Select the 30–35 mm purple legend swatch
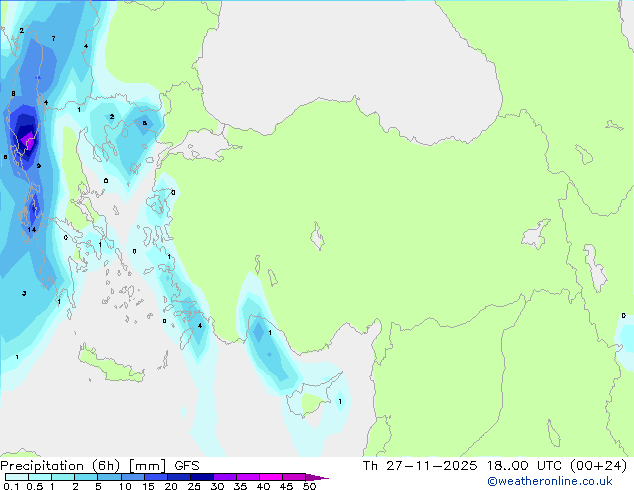The height and width of the screenshot is (490, 634). [225, 477]
